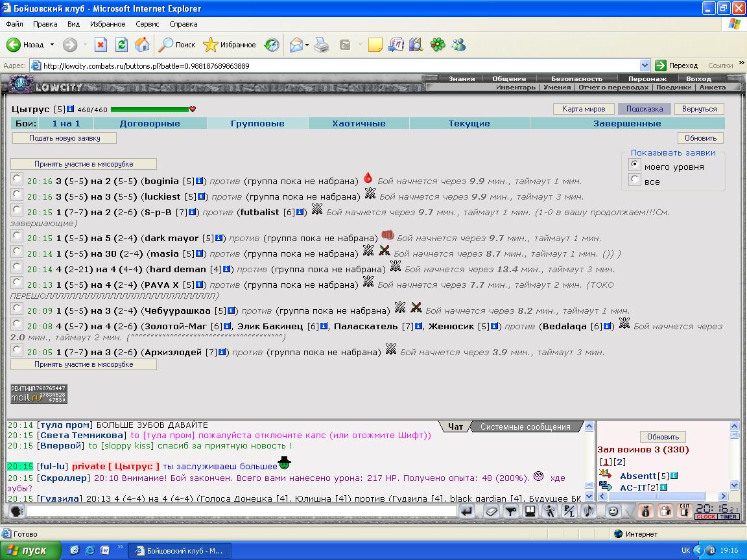Open the Файл menu
The width and height of the screenshot is (747, 560).
click(x=14, y=24)
